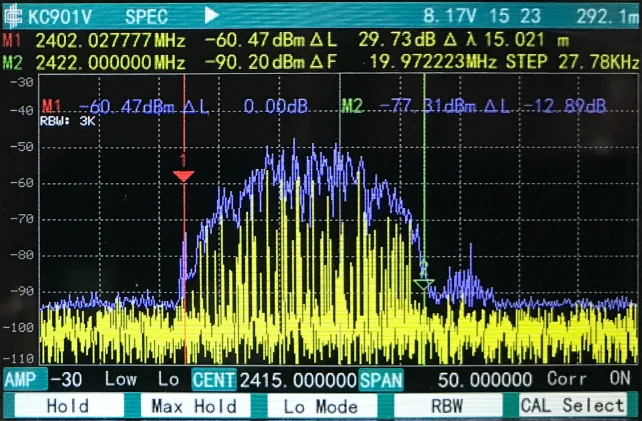Select the M1 2402.027777 MHz readout row

click(x=100, y=41)
